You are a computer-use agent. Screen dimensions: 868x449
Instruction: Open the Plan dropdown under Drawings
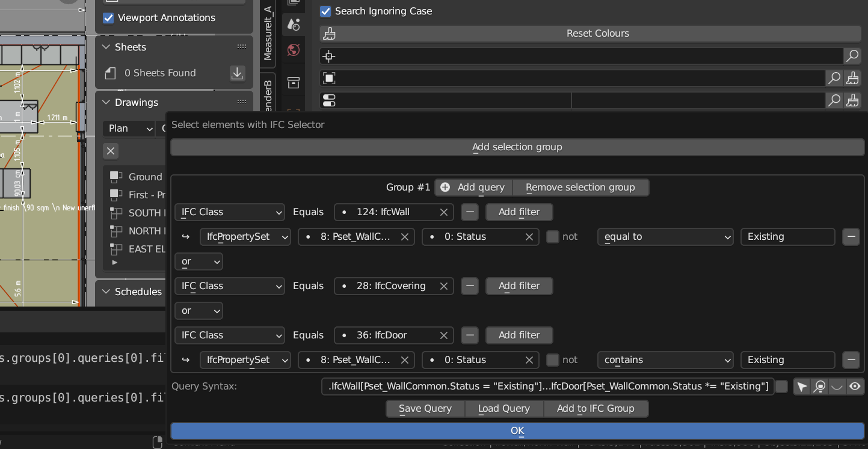pyautogui.click(x=128, y=128)
